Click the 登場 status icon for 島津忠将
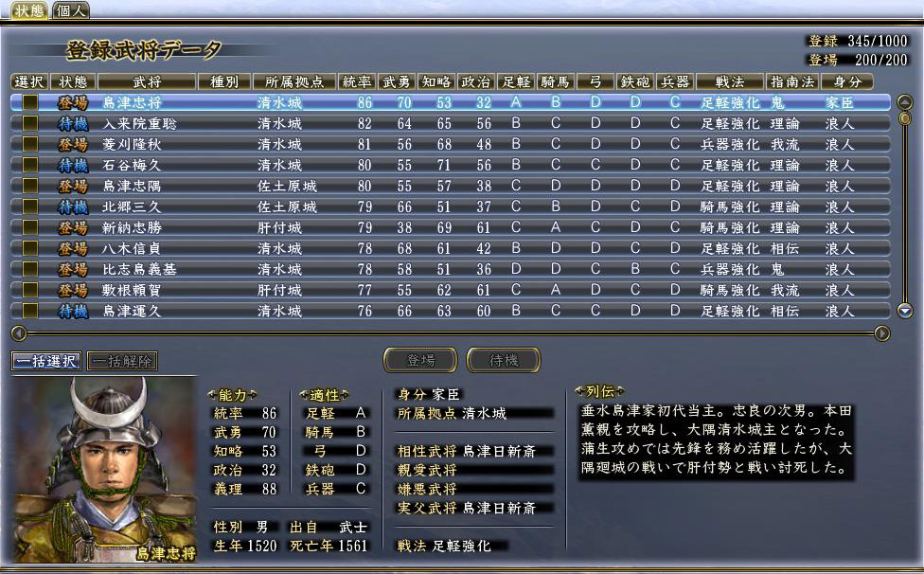Screen dimensions: 924x574 point(73,103)
